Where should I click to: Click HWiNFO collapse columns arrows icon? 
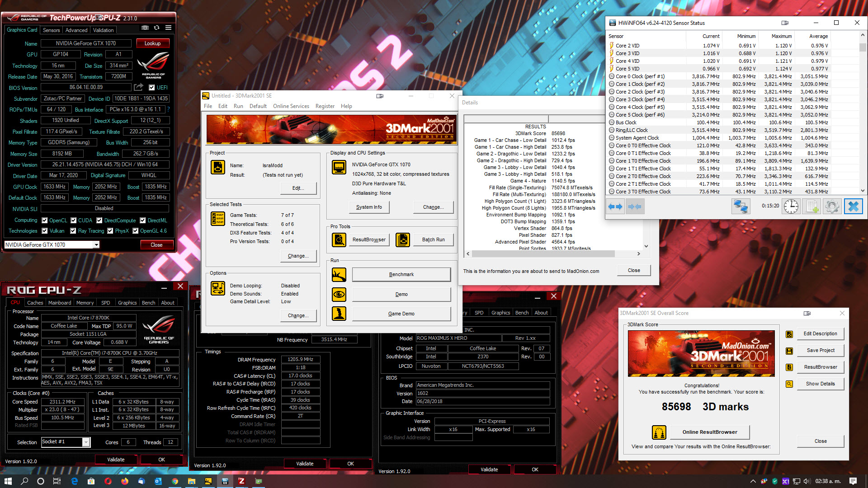[x=635, y=206]
